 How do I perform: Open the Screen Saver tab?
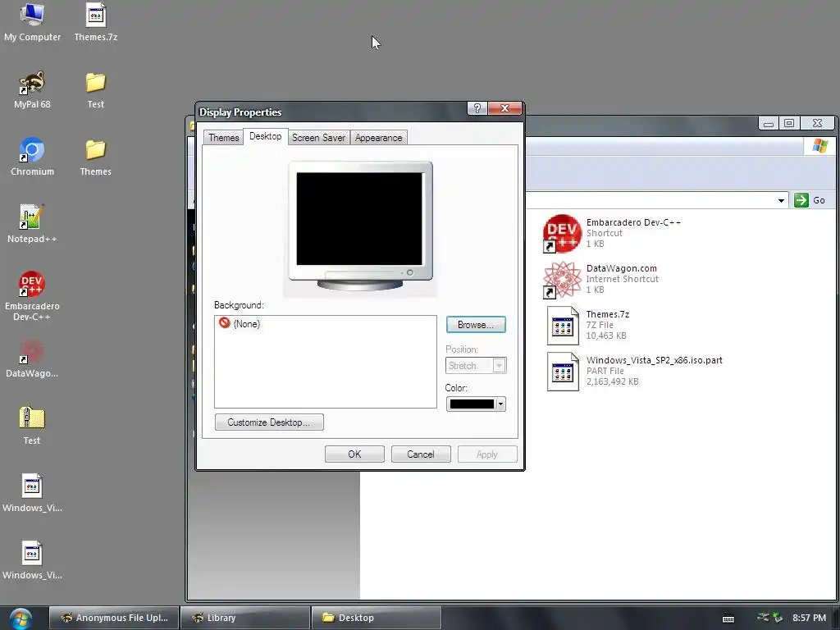tap(319, 138)
